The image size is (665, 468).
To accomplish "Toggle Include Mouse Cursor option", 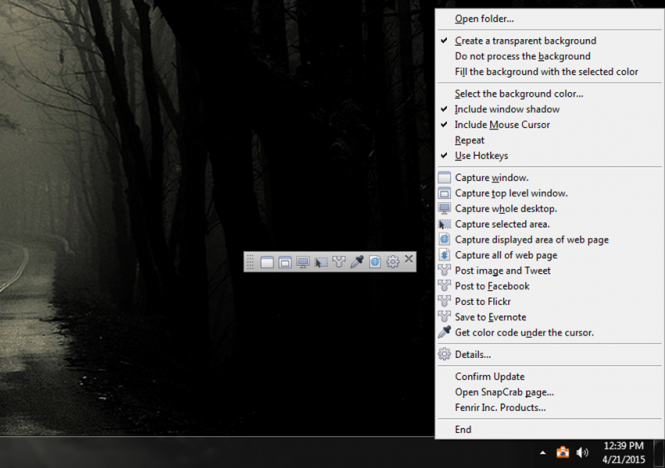I will (548, 125).
